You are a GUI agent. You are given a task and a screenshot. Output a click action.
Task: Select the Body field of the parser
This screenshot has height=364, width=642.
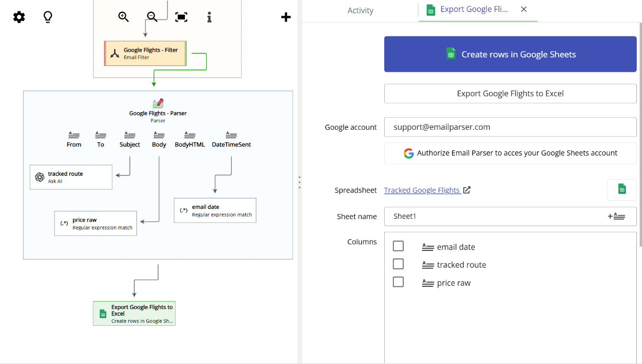click(x=159, y=139)
